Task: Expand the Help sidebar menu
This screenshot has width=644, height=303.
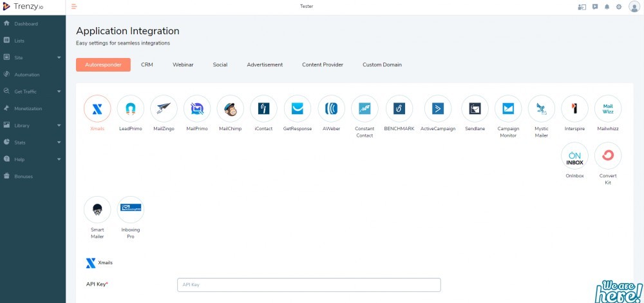Action: point(33,159)
